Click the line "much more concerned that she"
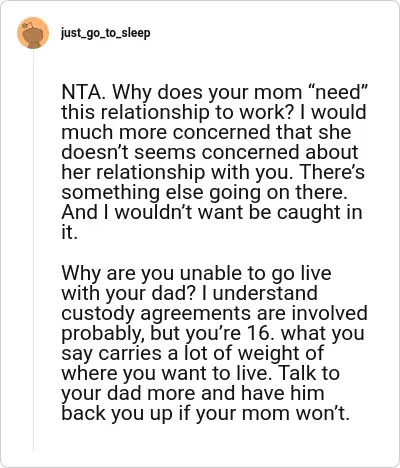 coord(206,132)
